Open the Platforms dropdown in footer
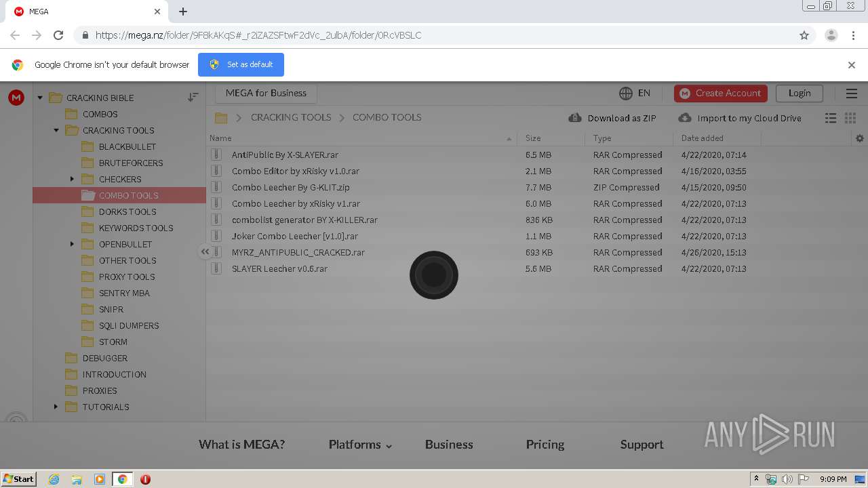868x488 pixels. (x=360, y=445)
